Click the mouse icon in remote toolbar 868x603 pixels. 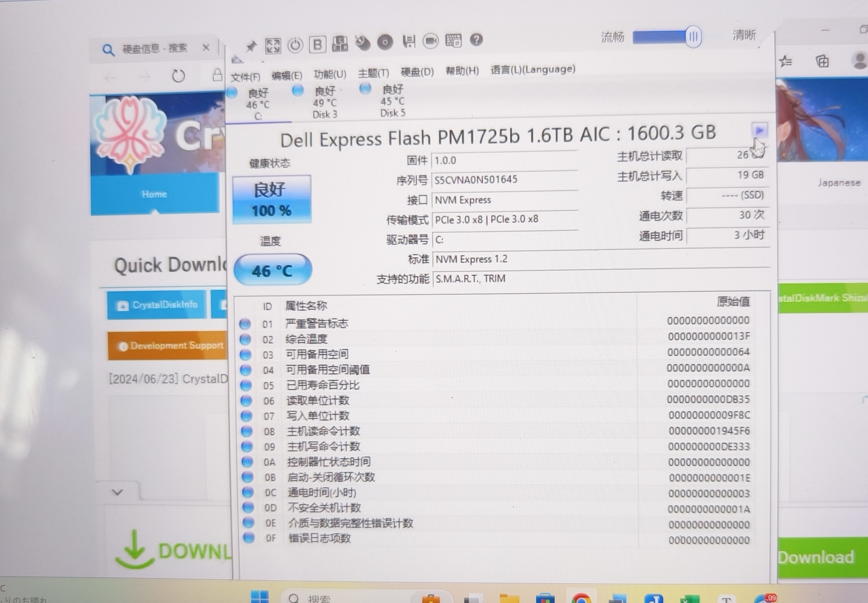[362, 43]
